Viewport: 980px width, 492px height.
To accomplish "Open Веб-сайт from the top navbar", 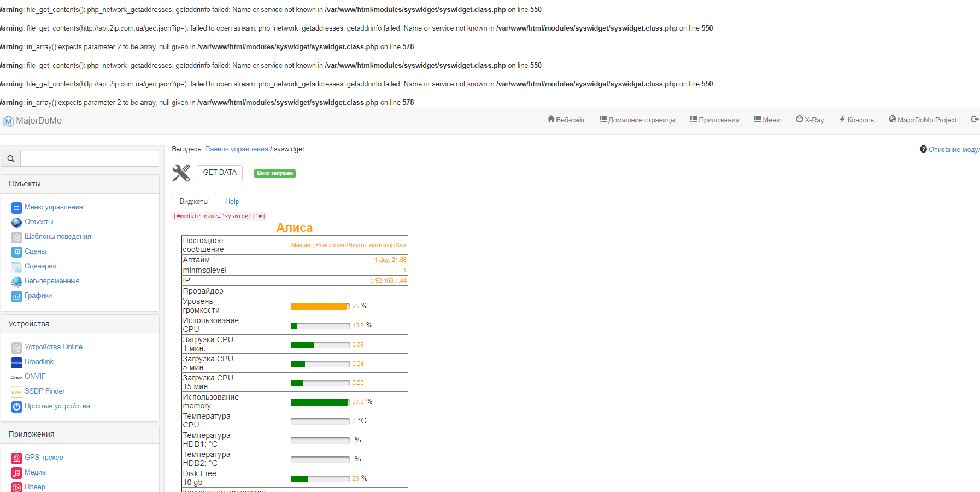I will (x=566, y=120).
